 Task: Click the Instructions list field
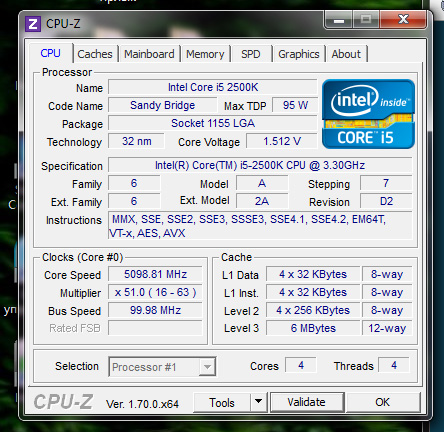[x=260, y=225]
